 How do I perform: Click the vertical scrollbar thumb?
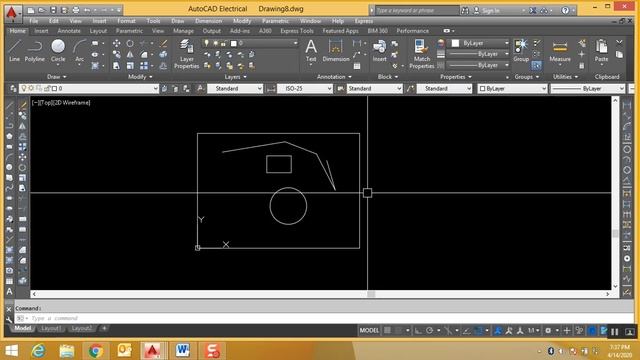616,233
